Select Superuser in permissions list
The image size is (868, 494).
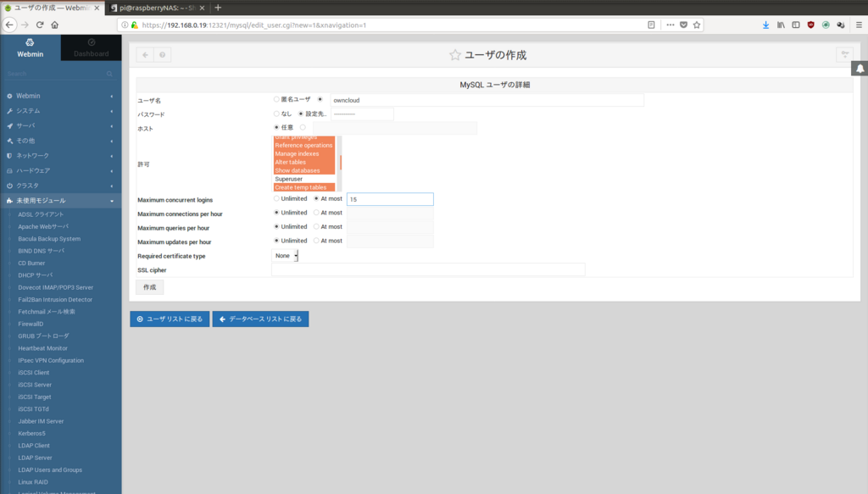tap(304, 180)
